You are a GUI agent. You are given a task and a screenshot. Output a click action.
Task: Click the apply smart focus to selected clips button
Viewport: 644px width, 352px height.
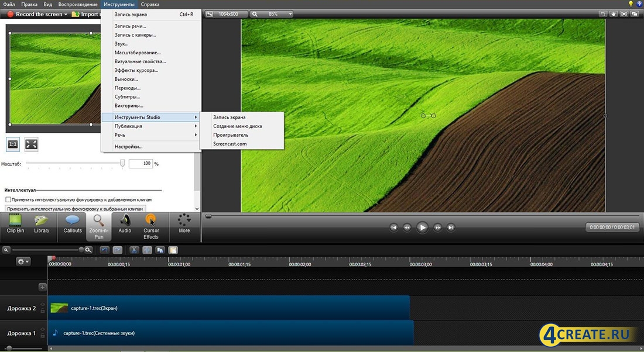75,209
